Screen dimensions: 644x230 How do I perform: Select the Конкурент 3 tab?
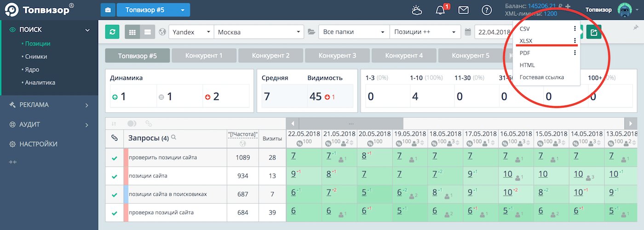pos(337,56)
